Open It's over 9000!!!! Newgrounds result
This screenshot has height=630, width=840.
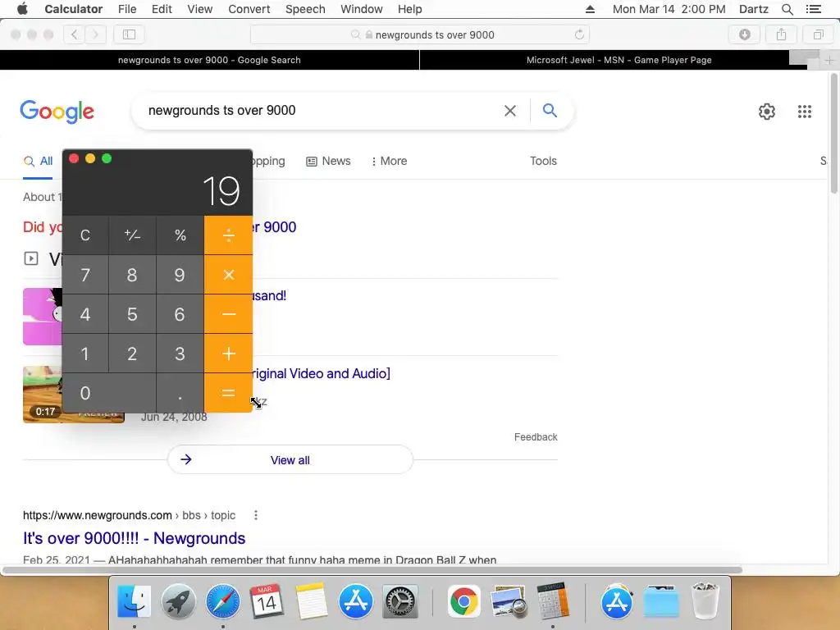coord(134,538)
